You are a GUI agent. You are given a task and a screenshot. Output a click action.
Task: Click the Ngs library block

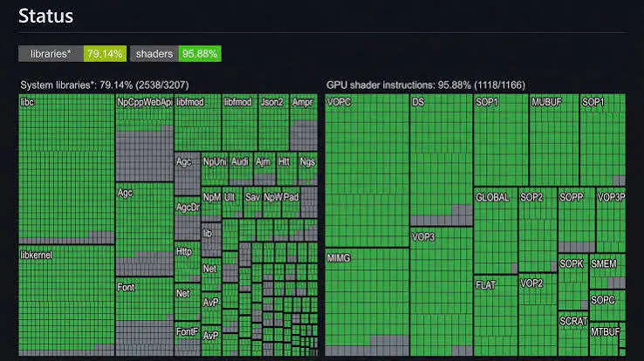click(308, 168)
